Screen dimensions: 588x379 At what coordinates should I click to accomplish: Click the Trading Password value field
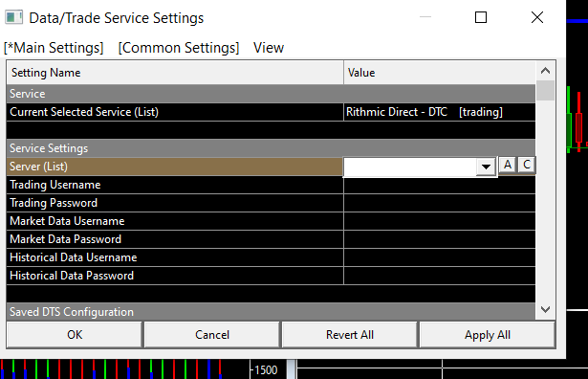tap(439, 203)
